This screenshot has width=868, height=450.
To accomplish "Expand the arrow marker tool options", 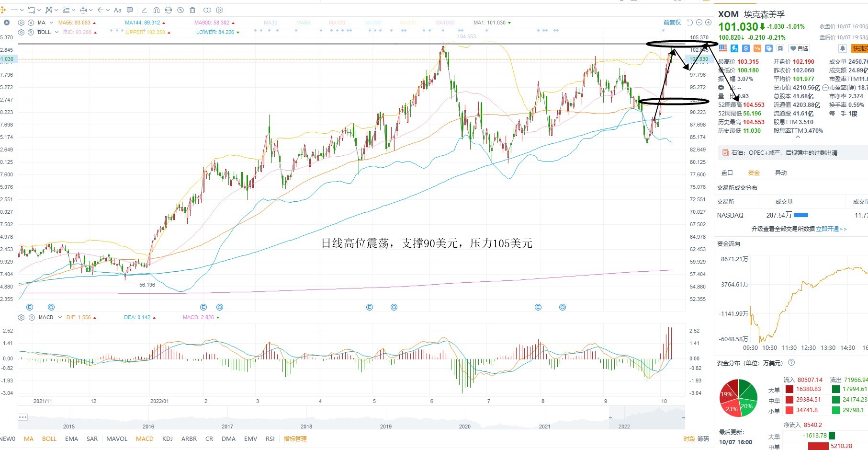I will pyautogui.click(x=108, y=10).
